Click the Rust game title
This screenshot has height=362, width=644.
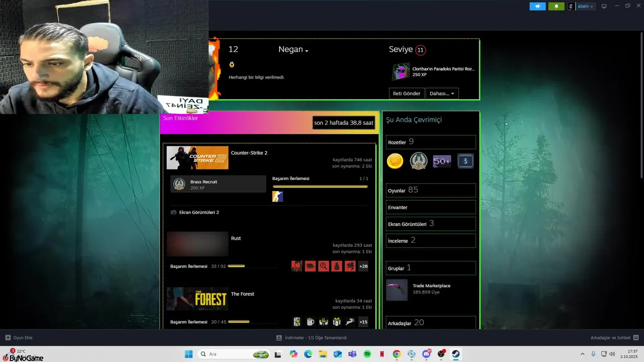coord(236,238)
